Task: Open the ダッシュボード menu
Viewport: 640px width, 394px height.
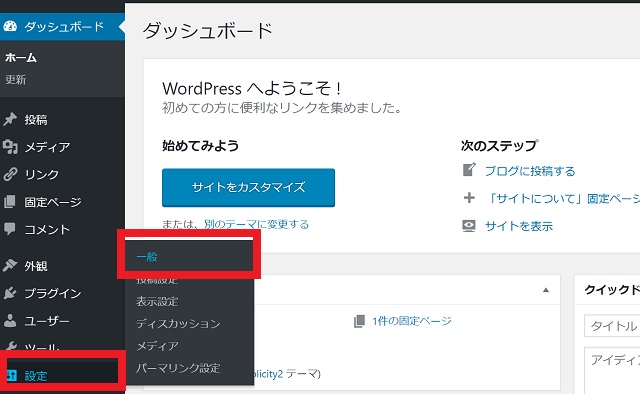Action: pyautogui.click(x=62, y=27)
